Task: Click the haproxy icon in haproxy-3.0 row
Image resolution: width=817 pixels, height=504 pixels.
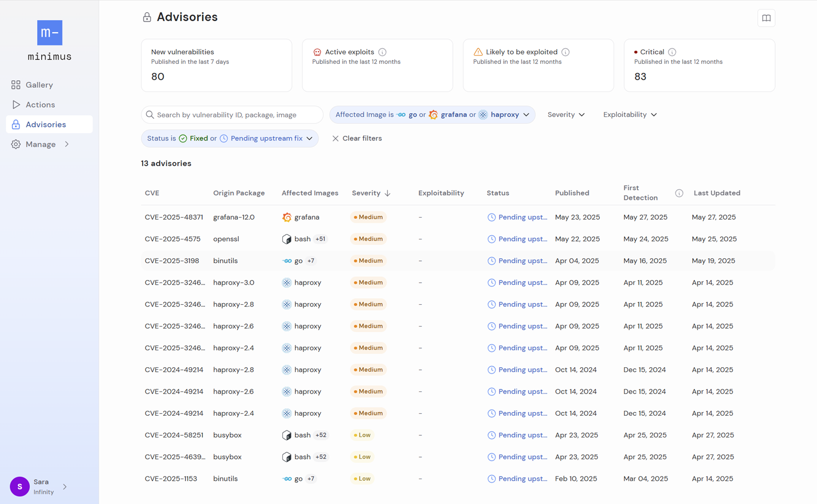Action: [x=286, y=283]
